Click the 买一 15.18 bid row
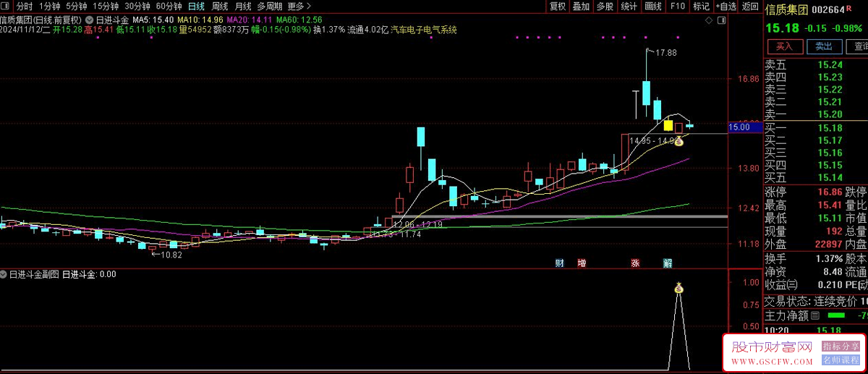This screenshot has height=374, width=868. [816, 128]
